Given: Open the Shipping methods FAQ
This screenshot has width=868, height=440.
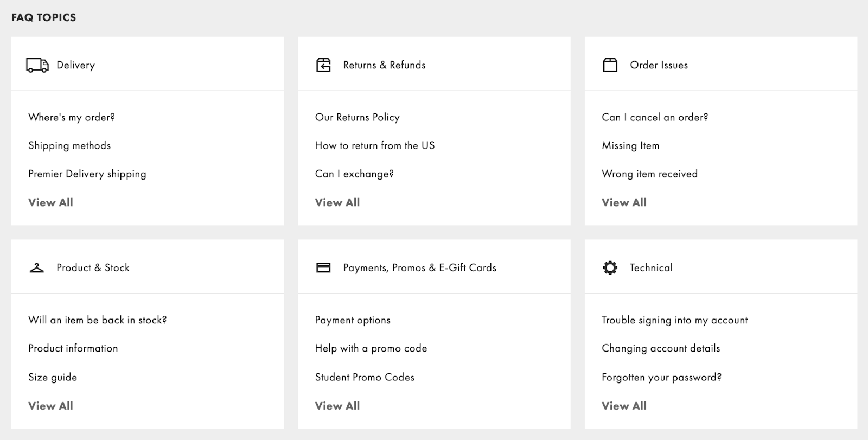Looking at the screenshot, I should tap(69, 145).
